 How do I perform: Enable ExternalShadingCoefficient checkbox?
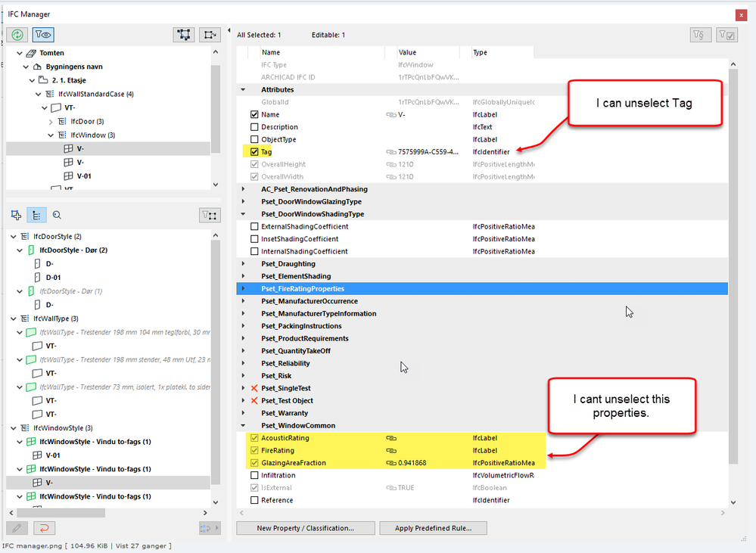(x=254, y=227)
